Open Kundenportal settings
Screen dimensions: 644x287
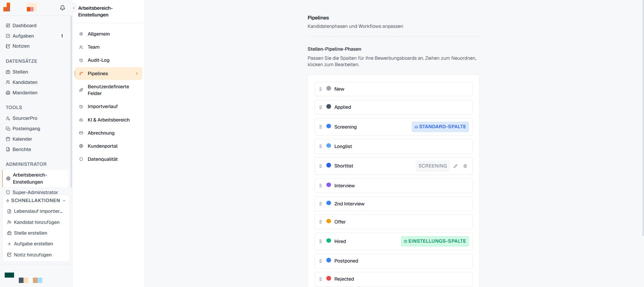108,146
